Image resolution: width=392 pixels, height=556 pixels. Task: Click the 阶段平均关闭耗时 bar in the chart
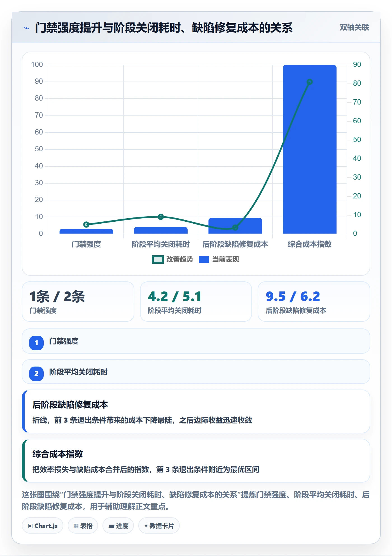(161, 230)
